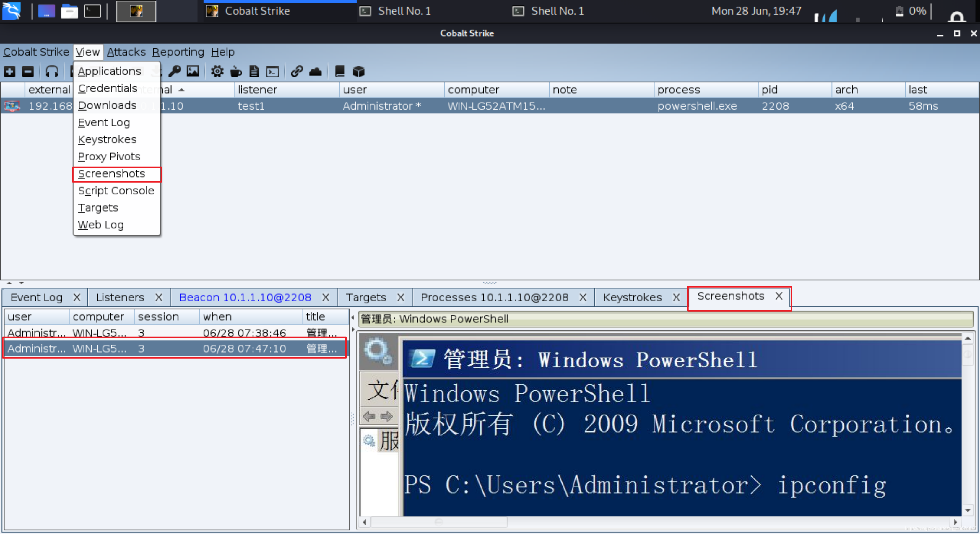Viewport: 980px width, 534px height.
Task: Select Keystrokes in the View menu
Action: pyautogui.click(x=107, y=140)
